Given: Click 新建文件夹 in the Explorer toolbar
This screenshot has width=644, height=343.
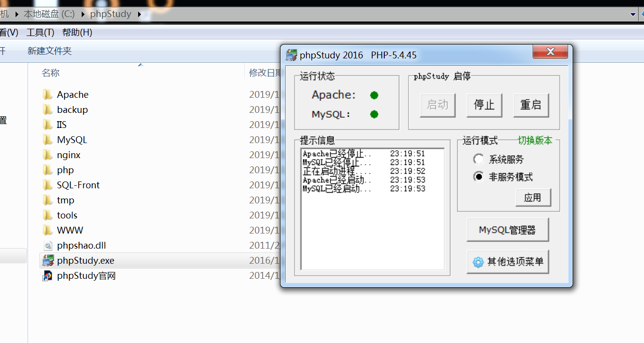Looking at the screenshot, I should 50,51.
